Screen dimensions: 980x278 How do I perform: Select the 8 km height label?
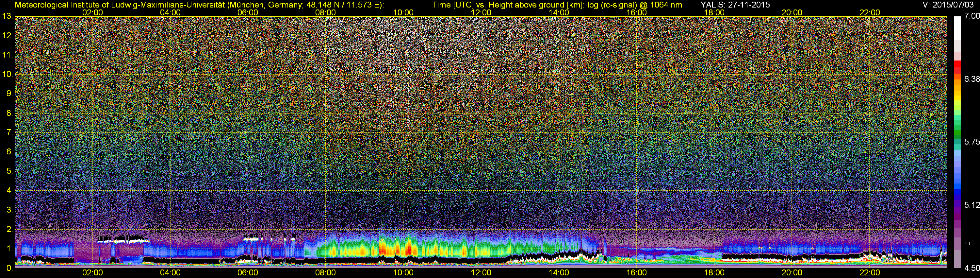click(x=9, y=113)
